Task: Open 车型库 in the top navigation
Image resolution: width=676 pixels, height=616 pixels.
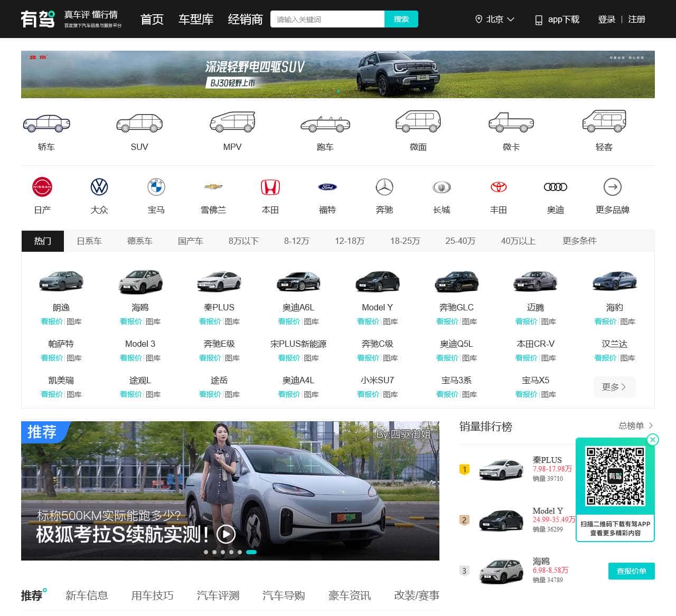Action: (196, 19)
